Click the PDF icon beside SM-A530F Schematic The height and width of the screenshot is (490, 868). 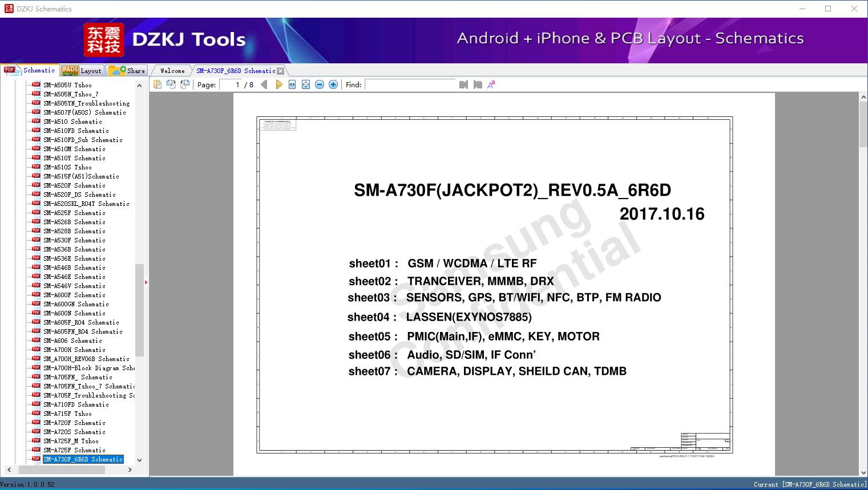36,240
